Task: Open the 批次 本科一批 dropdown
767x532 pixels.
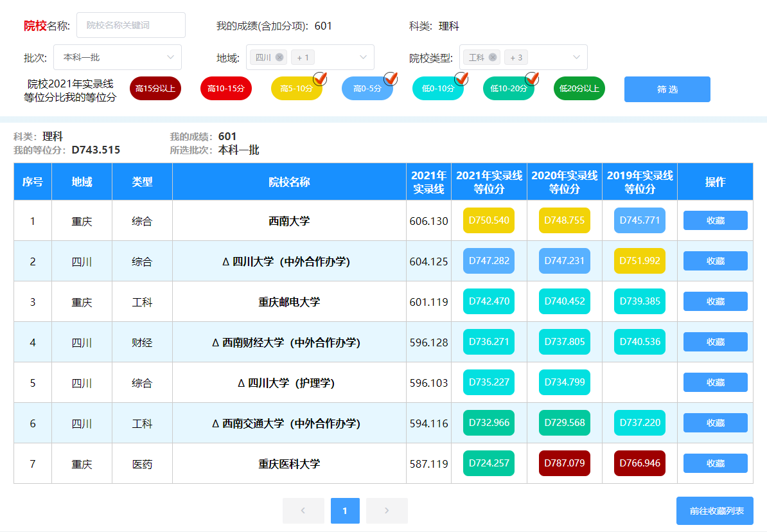Action: (118, 57)
